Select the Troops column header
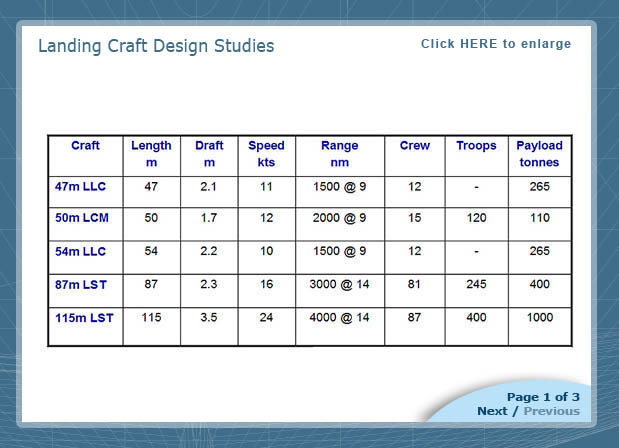The image size is (619, 448). [x=476, y=146]
